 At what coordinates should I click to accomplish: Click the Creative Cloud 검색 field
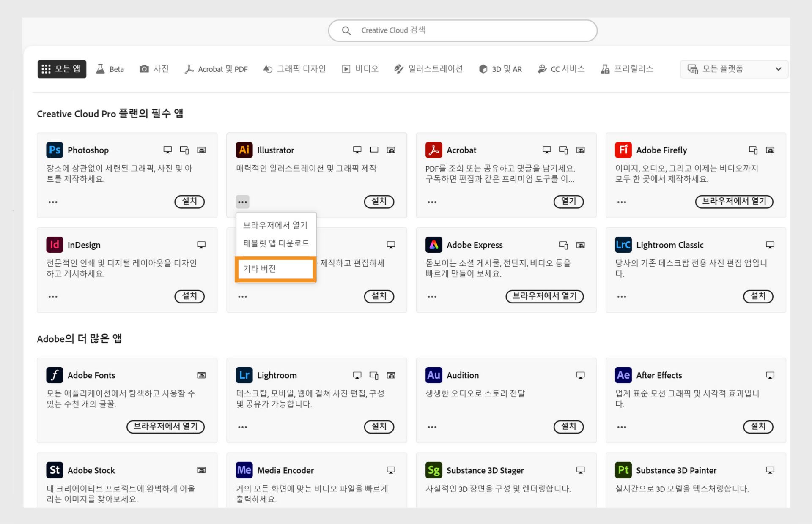point(463,30)
